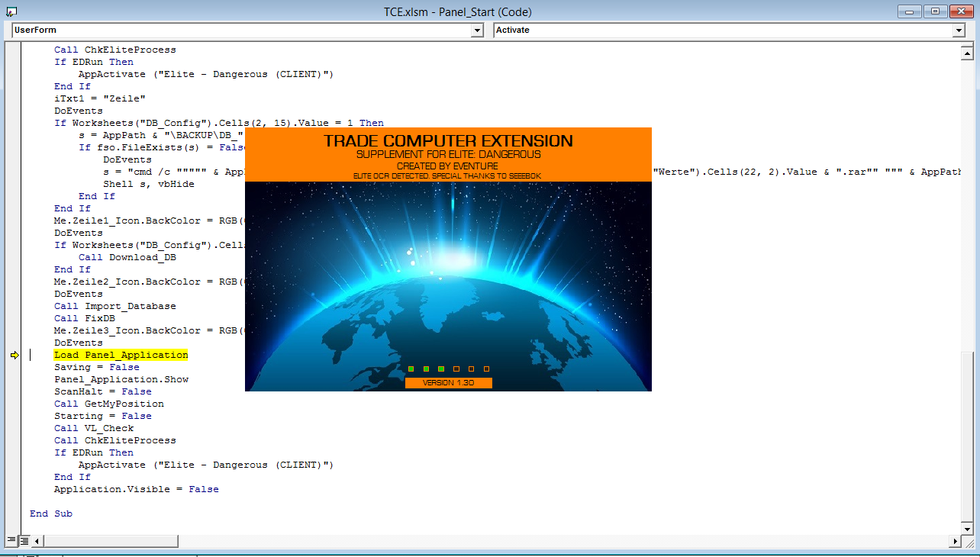
Task: Click vertical scrollbar up arrow
Action: pyautogui.click(x=967, y=54)
